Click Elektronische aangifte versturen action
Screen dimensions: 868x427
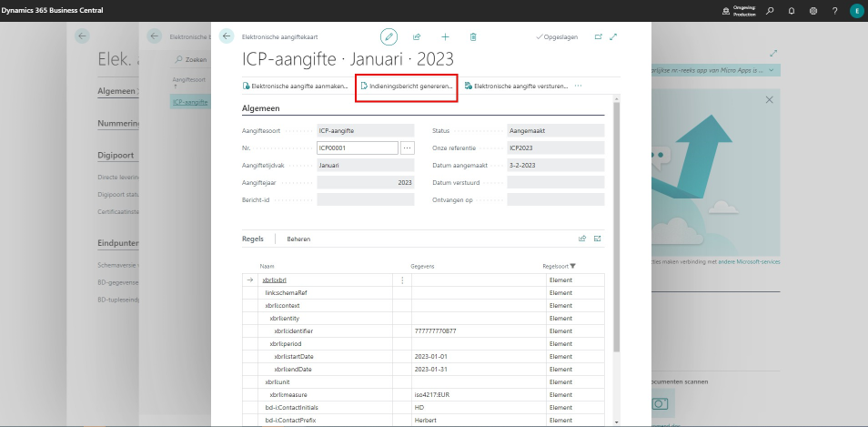tap(516, 86)
